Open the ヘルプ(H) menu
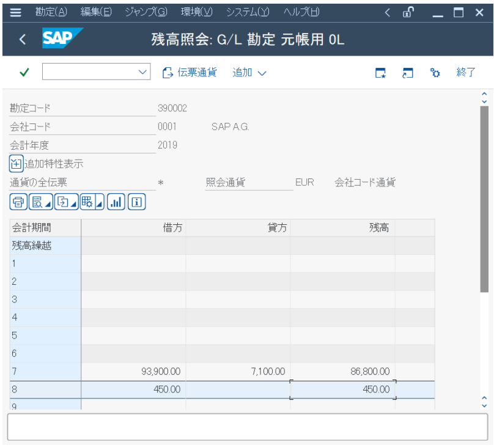The width and height of the screenshot is (494, 448). pyautogui.click(x=301, y=12)
